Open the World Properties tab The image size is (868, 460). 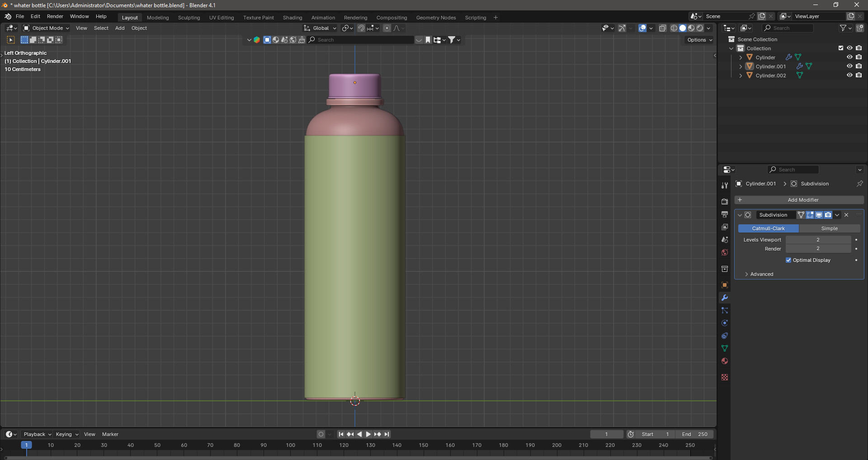725,252
